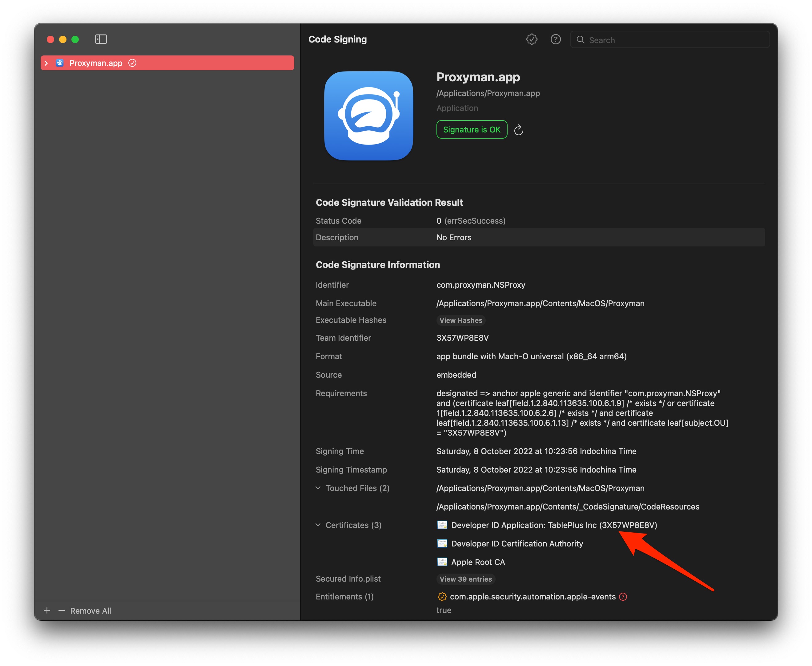Click the red help icon beside apple-events entitlement
The width and height of the screenshot is (812, 666).
pos(623,597)
